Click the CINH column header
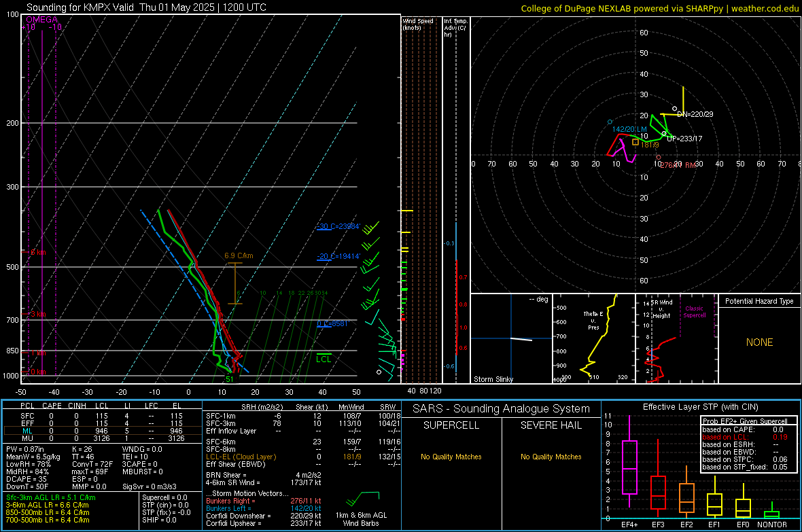802x532 pixels. click(77, 406)
